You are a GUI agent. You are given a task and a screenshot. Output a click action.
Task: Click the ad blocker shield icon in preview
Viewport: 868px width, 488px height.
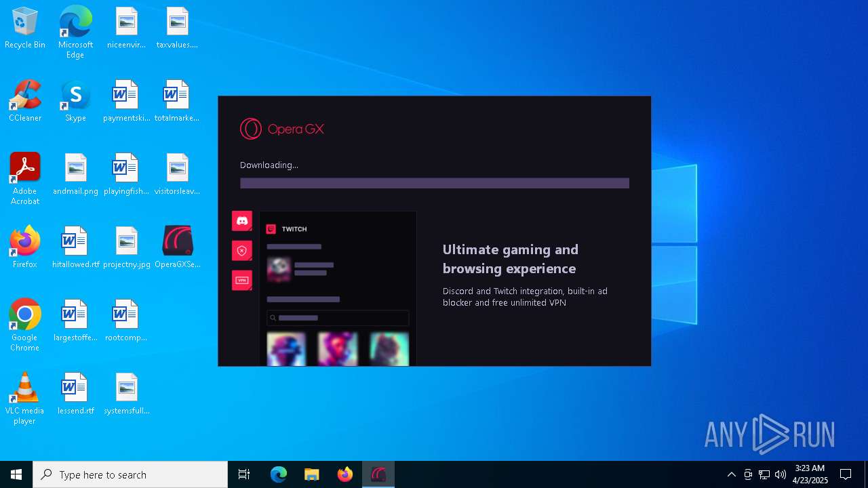pos(242,251)
